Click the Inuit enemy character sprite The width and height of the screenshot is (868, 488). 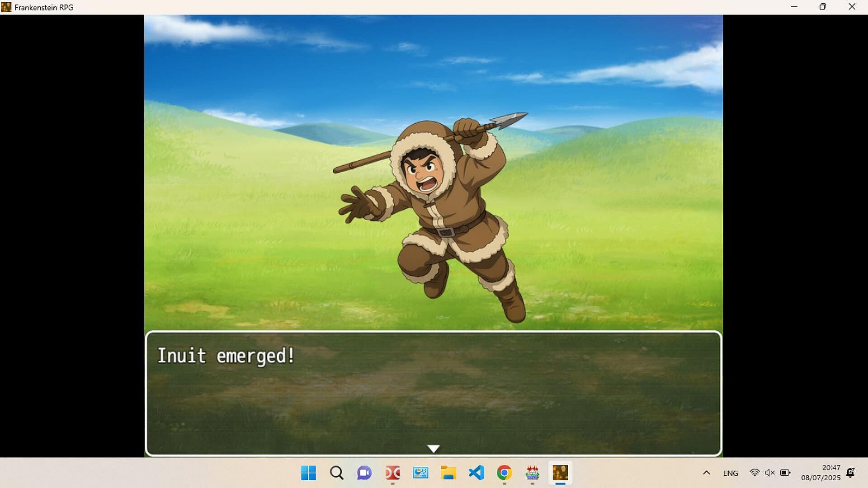pyautogui.click(x=441, y=212)
